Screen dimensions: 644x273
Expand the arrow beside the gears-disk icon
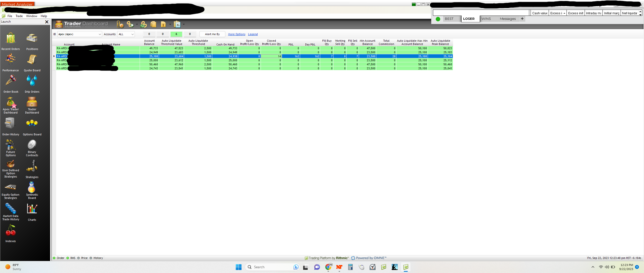[x=137, y=24]
